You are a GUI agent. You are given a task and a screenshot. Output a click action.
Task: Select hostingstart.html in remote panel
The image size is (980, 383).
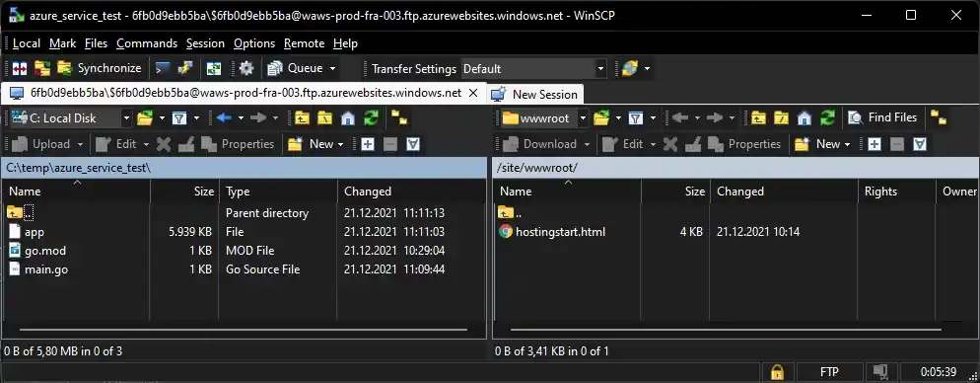pos(561,232)
